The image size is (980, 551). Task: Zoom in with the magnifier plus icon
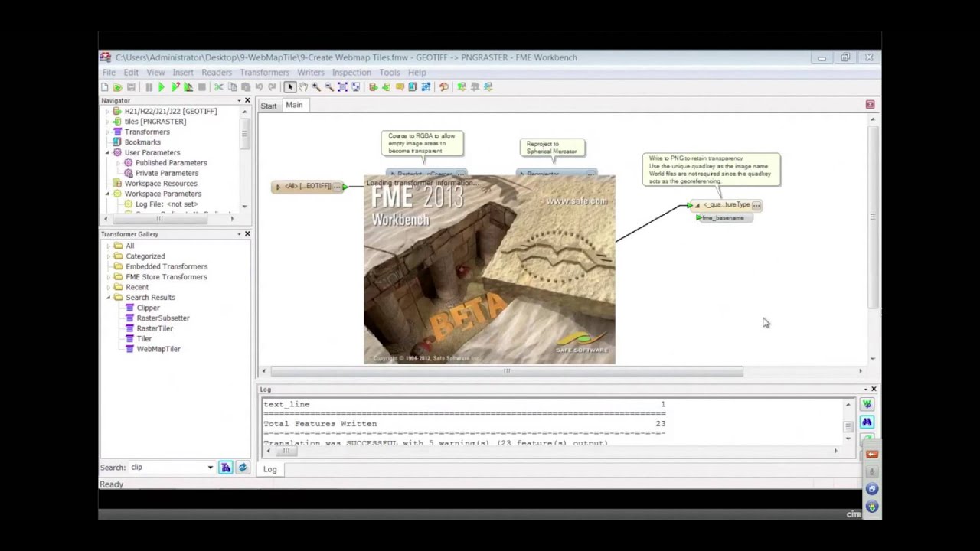tap(316, 87)
